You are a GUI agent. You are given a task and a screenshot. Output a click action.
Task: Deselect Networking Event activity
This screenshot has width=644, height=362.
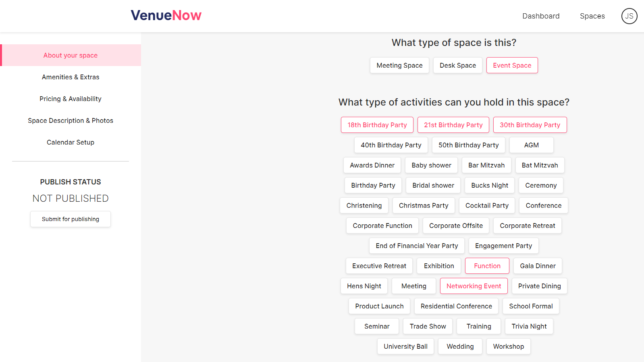click(x=474, y=286)
